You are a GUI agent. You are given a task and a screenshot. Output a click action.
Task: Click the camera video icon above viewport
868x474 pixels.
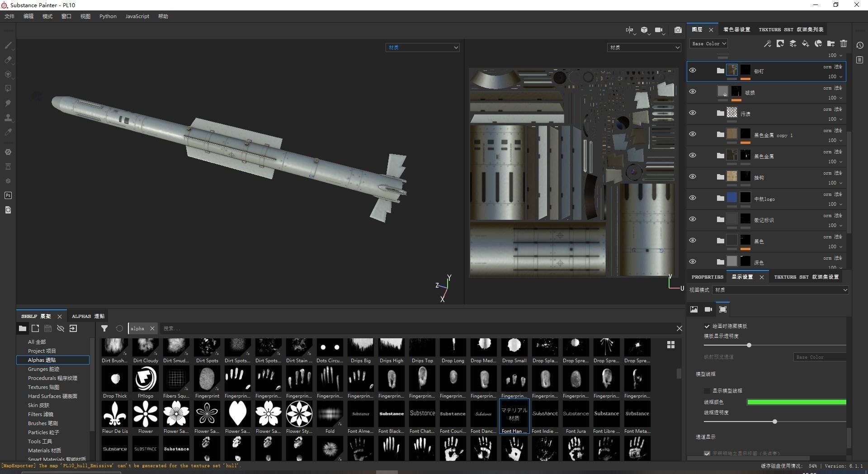(x=659, y=30)
